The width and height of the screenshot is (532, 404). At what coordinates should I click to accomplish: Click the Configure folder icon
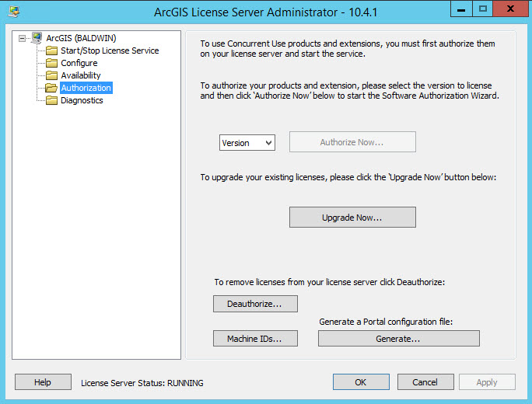point(52,63)
